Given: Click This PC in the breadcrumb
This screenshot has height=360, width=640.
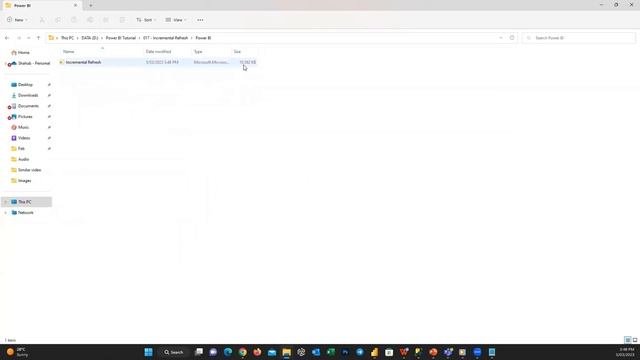Looking at the screenshot, I should [x=67, y=38].
